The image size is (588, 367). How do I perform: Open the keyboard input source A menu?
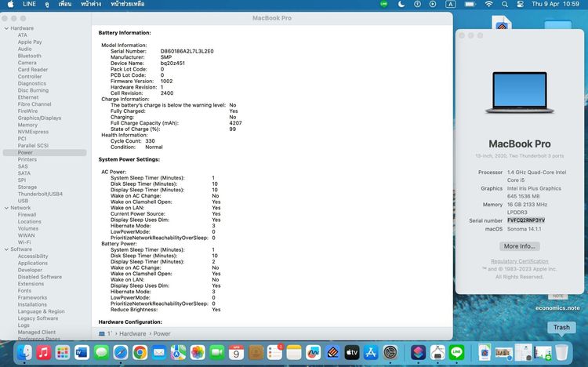click(x=450, y=4)
